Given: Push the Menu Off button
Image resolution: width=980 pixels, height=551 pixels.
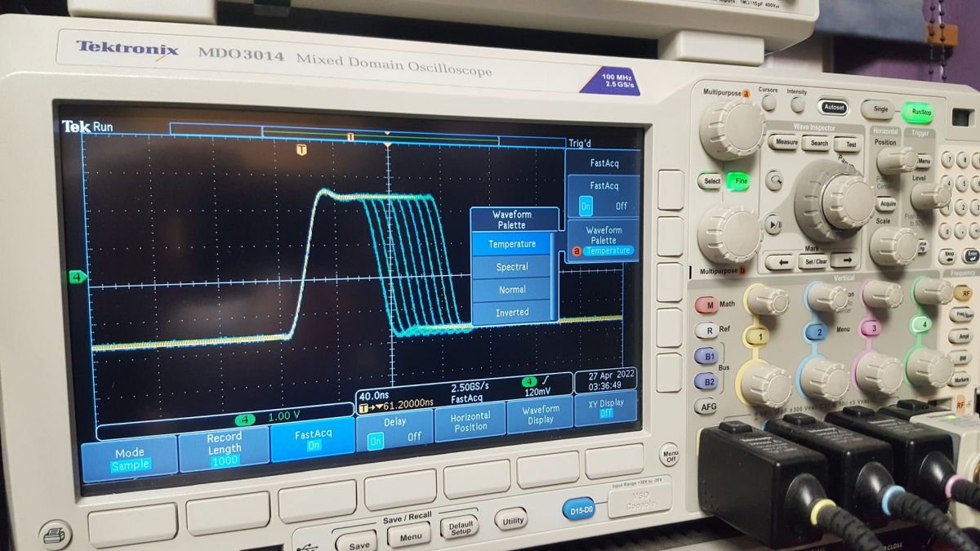Looking at the screenshot, I should (670, 455).
